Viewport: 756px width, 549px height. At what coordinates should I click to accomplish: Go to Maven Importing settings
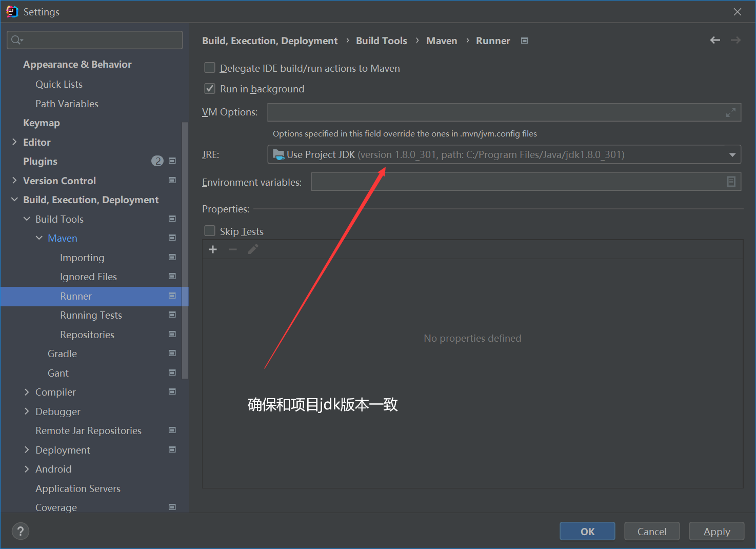(82, 258)
